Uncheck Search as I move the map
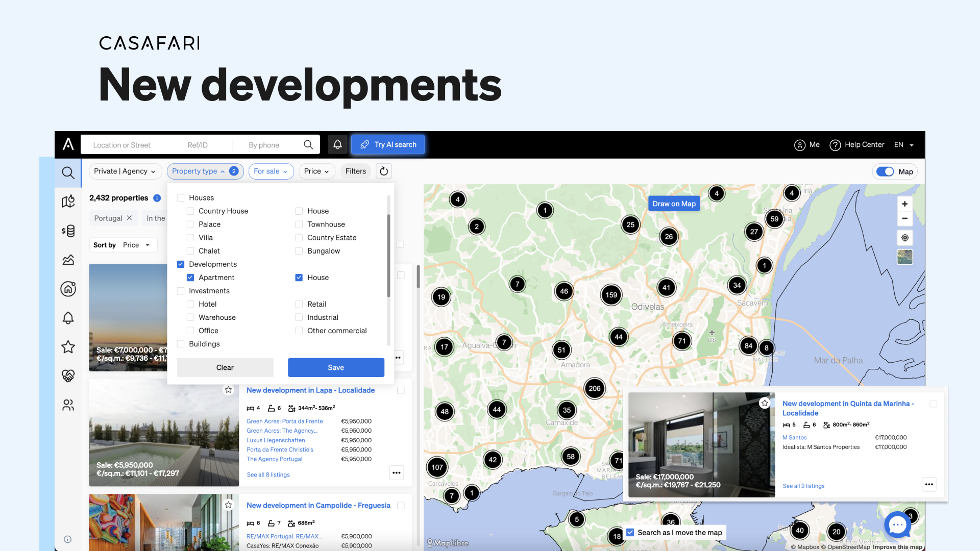Image resolution: width=980 pixels, height=551 pixels. click(630, 532)
